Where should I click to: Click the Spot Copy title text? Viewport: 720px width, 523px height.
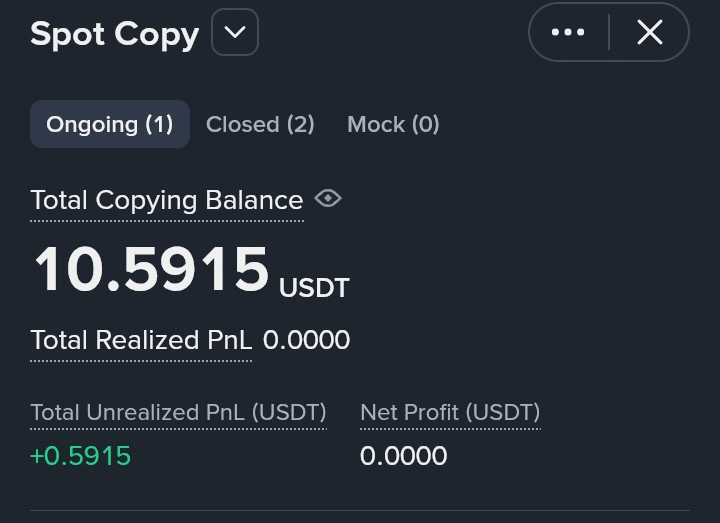[x=114, y=34]
